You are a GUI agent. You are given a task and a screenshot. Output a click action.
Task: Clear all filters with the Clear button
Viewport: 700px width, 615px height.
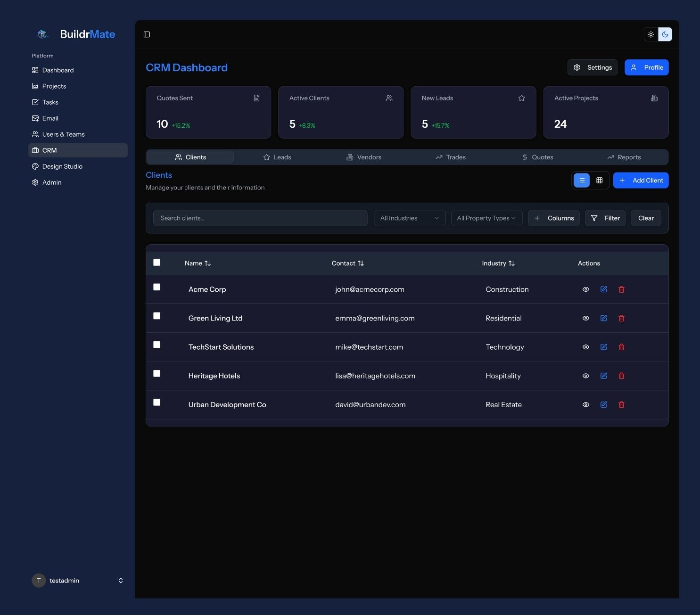point(646,218)
